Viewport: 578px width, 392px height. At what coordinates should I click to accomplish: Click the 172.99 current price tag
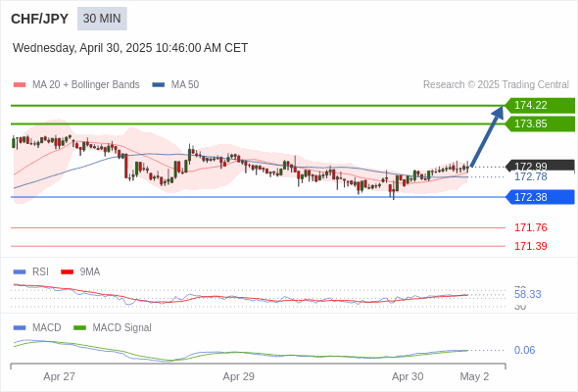click(540, 166)
